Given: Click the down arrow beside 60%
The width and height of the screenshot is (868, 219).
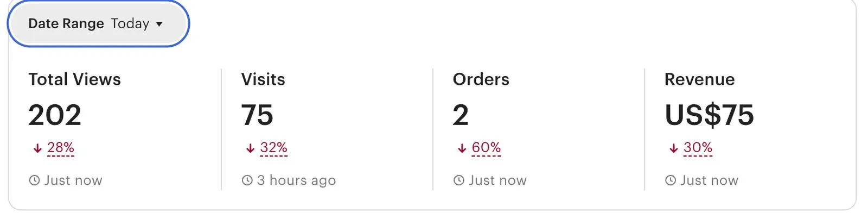Looking at the screenshot, I should [x=462, y=148].
